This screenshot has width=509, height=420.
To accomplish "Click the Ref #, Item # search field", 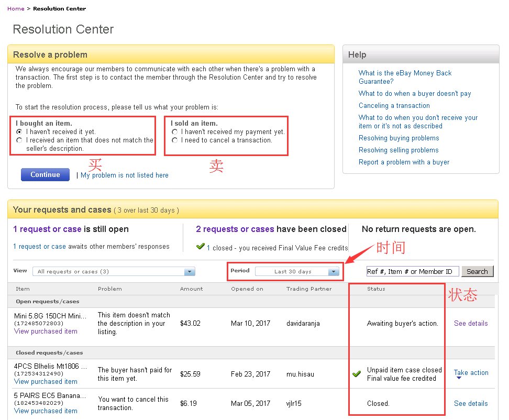I will tap(412, 271).
